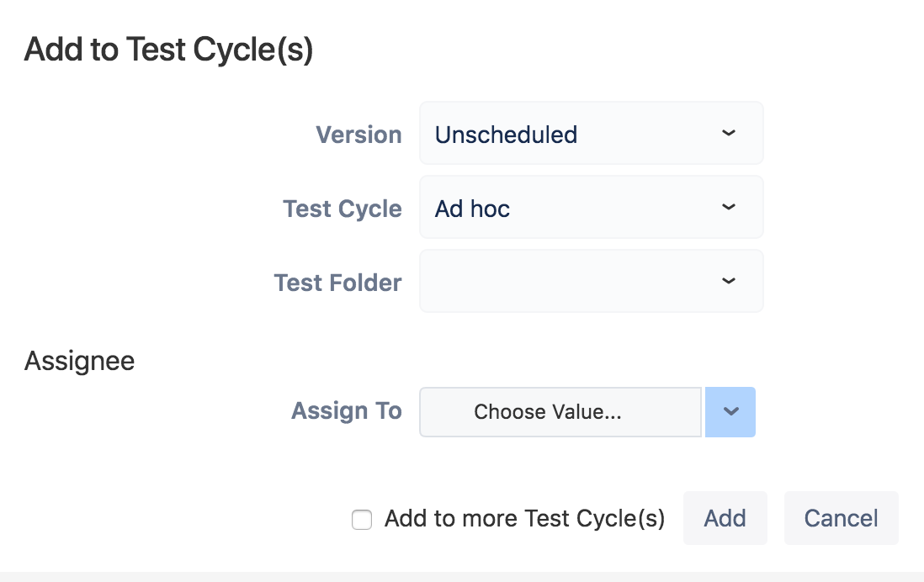Open the Version dropdown showing Unscheduled
Image resolution: width=924 pixels, height=582 pixels.
point(591,133)
